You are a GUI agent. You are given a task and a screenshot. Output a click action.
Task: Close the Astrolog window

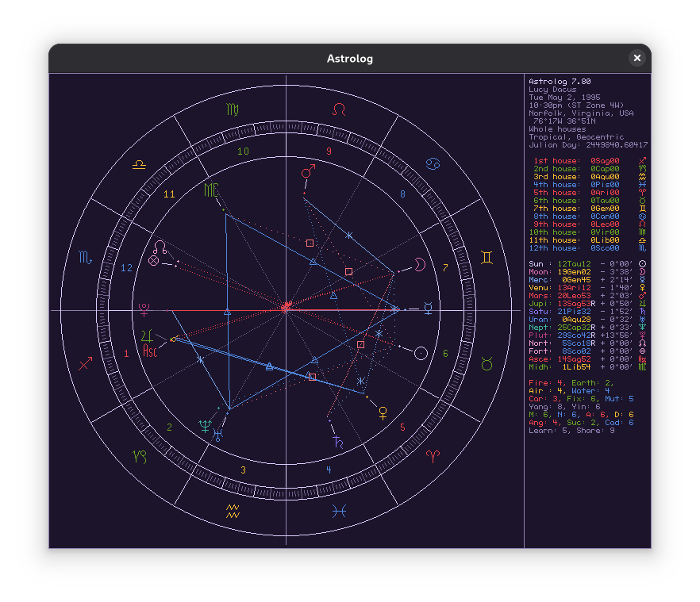pos(637,58)
